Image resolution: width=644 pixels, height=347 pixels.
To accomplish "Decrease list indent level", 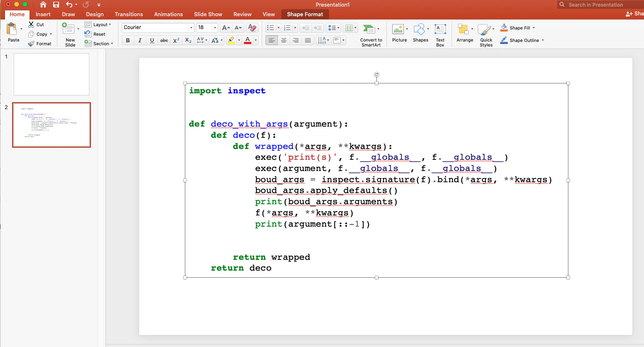I will (x=305, y=28).
